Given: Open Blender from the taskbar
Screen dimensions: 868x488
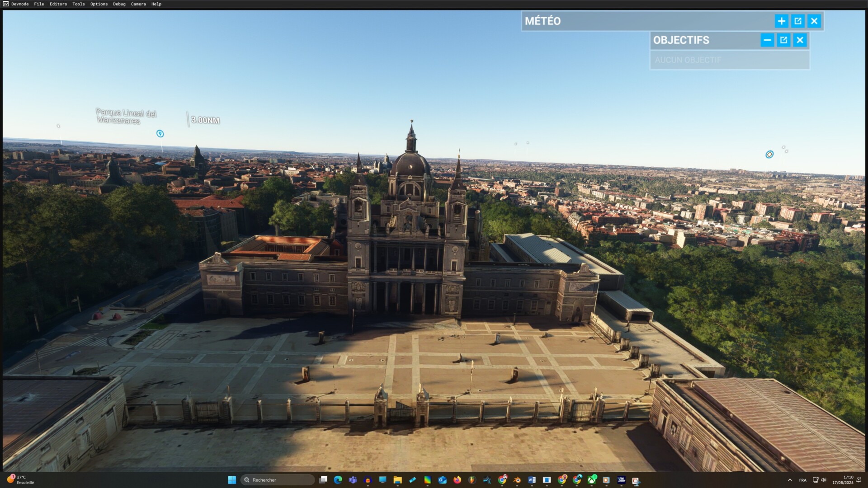Looking at the screenshot, I should [517, 480].
